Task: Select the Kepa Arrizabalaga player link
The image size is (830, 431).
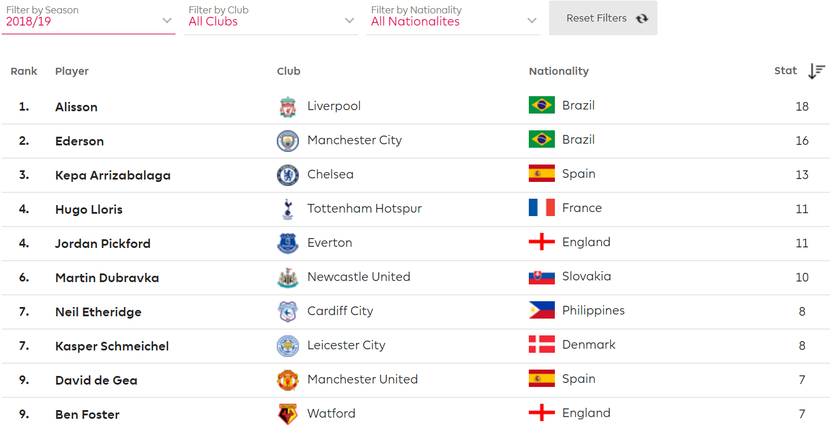Action: pos(113,175)
